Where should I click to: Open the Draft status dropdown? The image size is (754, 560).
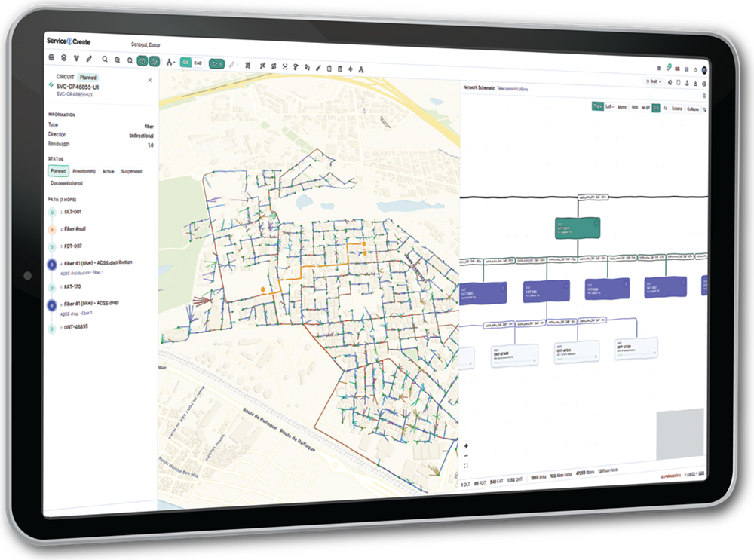[x=654, y=81]
